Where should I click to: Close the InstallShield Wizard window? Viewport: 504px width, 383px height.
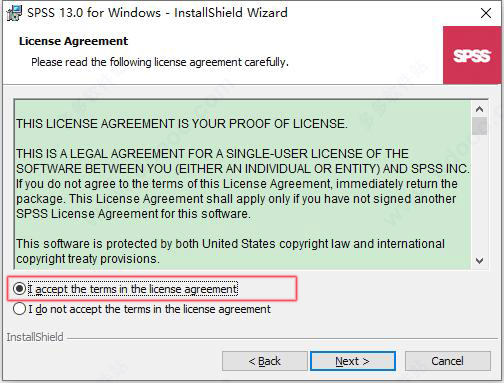(x=486, y=13)
